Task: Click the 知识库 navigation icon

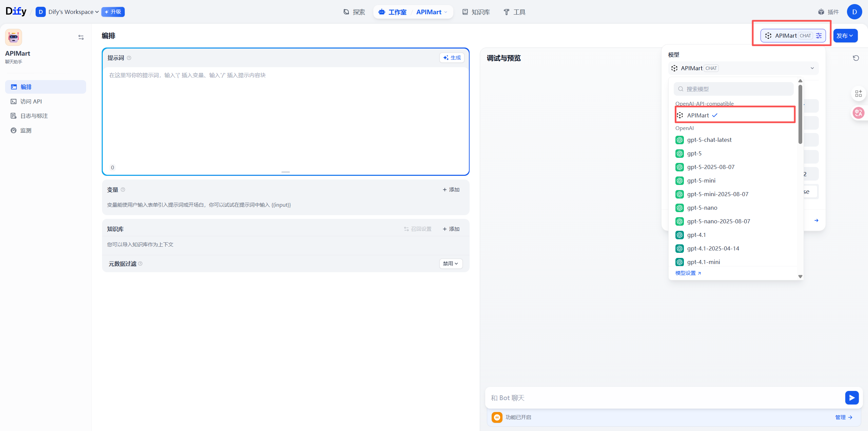Action: coord(465,12)
